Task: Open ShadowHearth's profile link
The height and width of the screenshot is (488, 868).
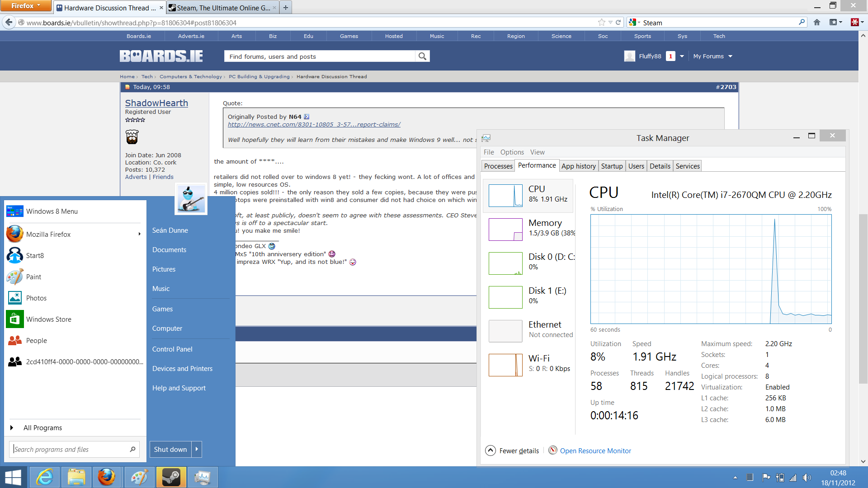Action: (156, 103)
